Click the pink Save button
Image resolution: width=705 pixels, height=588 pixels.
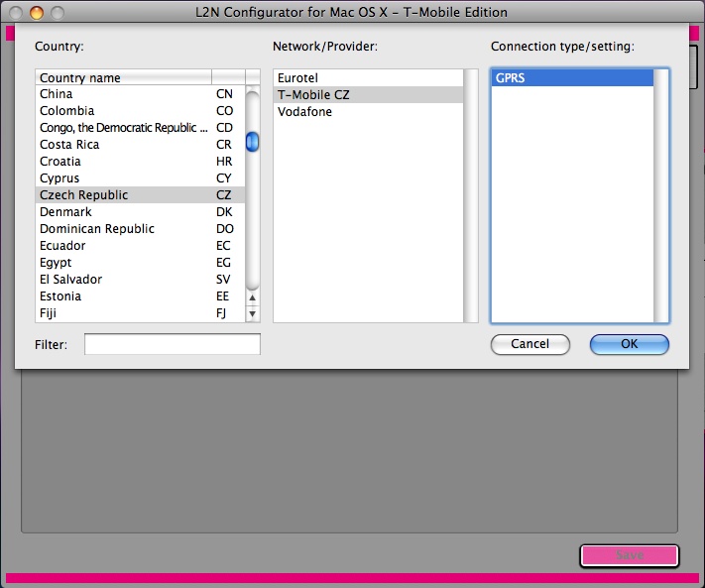629,555
